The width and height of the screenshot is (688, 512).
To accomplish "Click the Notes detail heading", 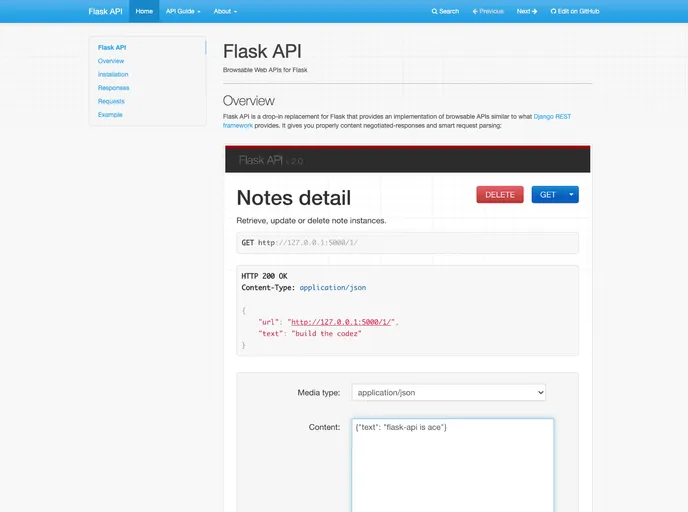I will (294, 198).
